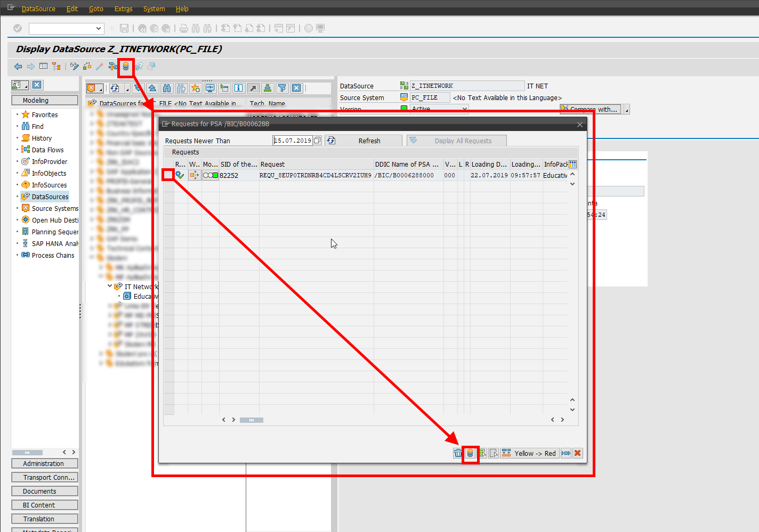Click the Translation button
The image size is (759, 532).
(45, 519)
